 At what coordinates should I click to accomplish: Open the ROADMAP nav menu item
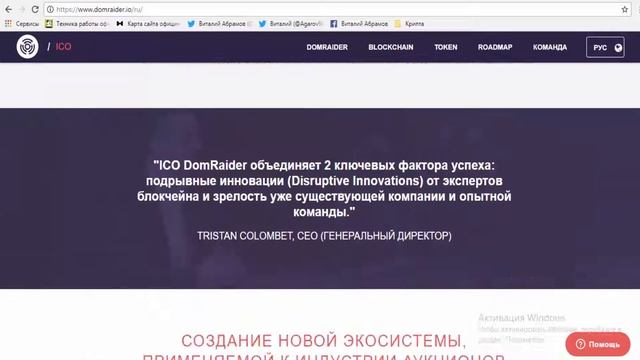tap(495, 47)
